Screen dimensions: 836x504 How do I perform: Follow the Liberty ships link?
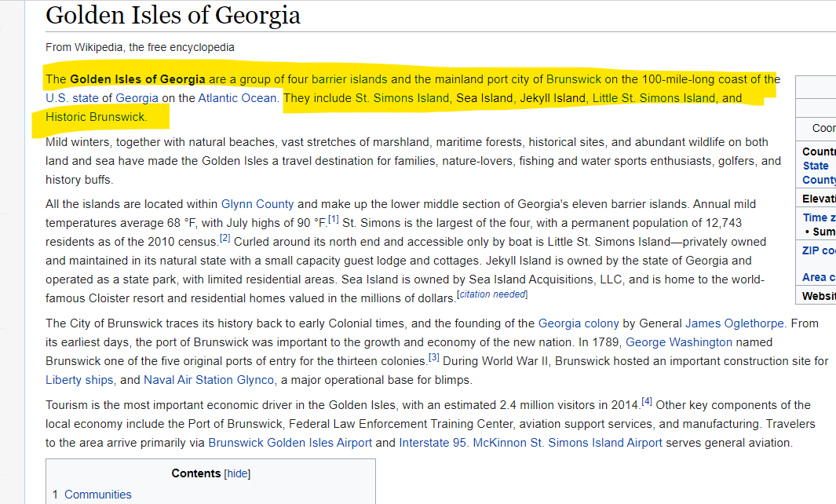79,380
